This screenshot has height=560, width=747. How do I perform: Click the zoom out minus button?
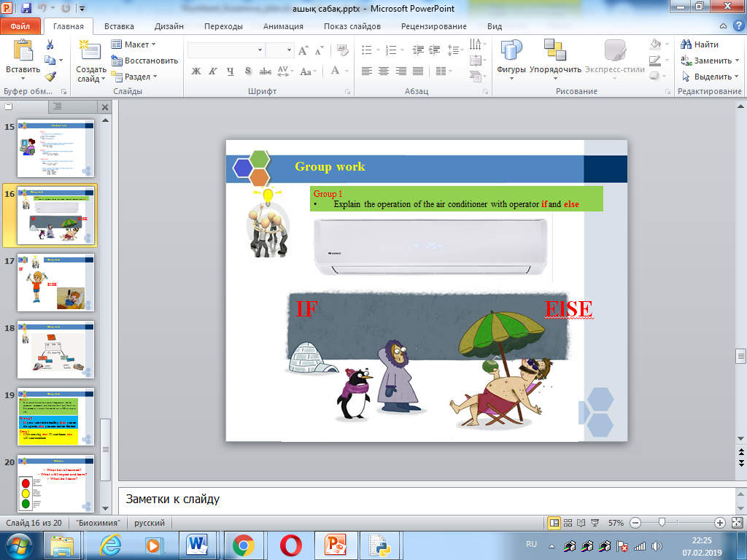(635, 522)
